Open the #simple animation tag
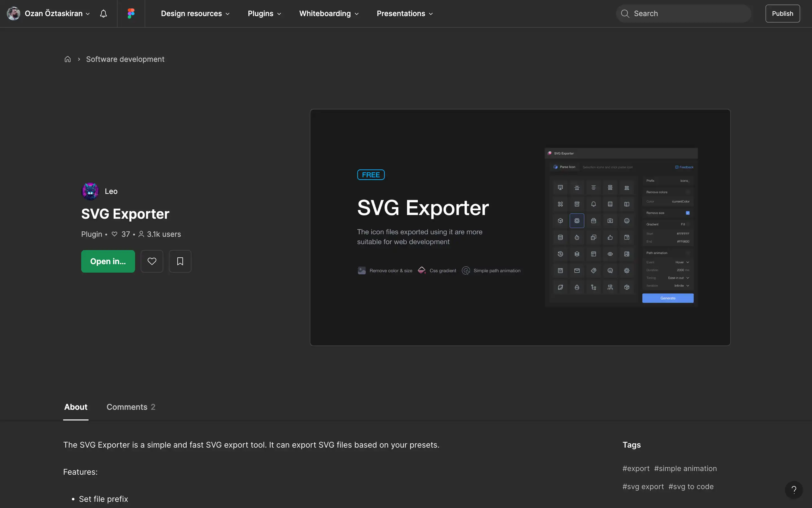This screenshot has height=508, width=812. pyautogui.click(x=685, y=468)
